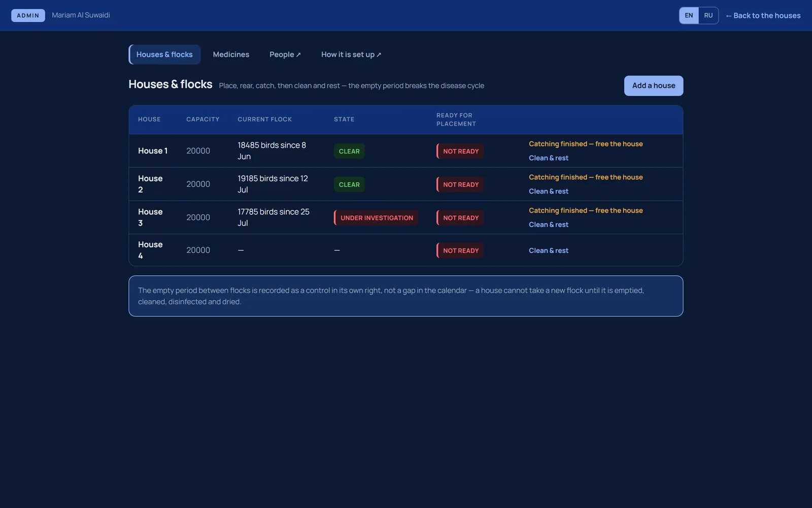The image size is (812, 508).
Task: Open the Houses & flocks tab
Action: click(x=164, y=54)
